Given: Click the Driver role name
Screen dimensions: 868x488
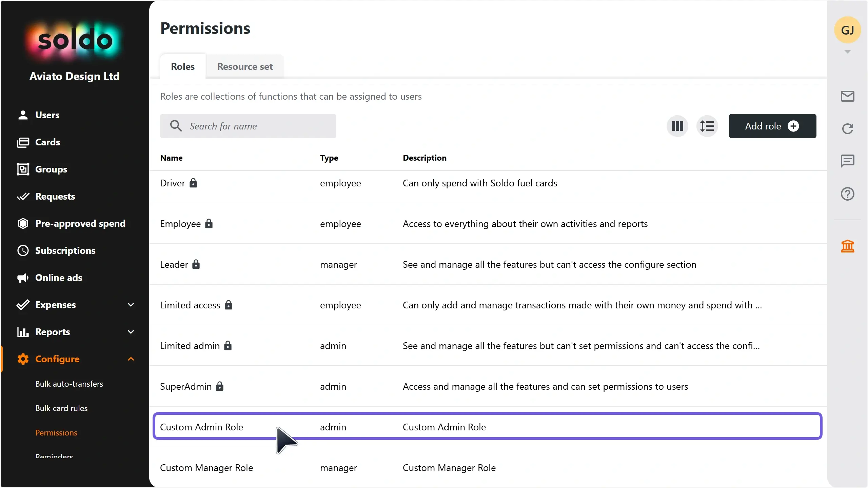Looking at the screenshot, I should [x=173, y=183].
